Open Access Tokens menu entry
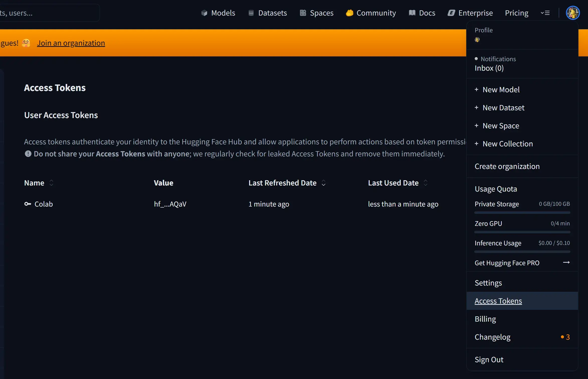This screenshot has width=588, height=379. point(498,301)
